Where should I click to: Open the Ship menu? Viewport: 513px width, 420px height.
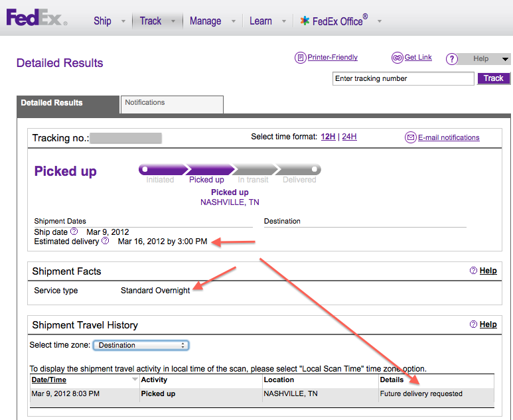102,21
